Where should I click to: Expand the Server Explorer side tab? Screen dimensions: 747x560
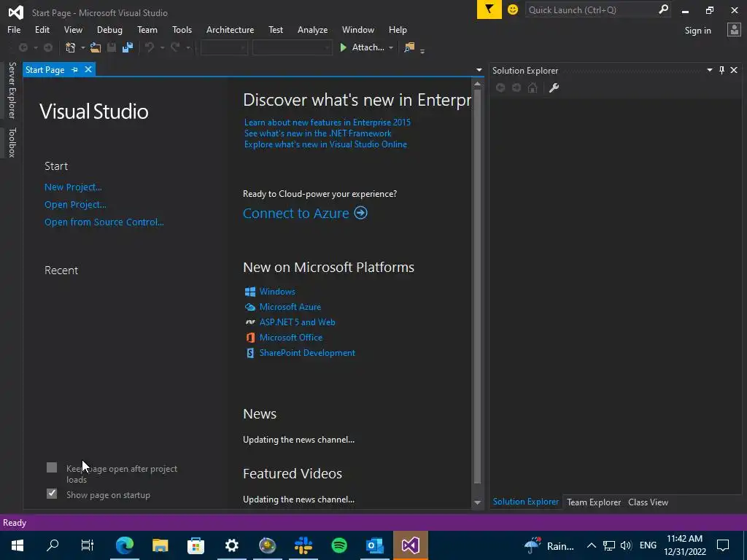pos(12,90)
